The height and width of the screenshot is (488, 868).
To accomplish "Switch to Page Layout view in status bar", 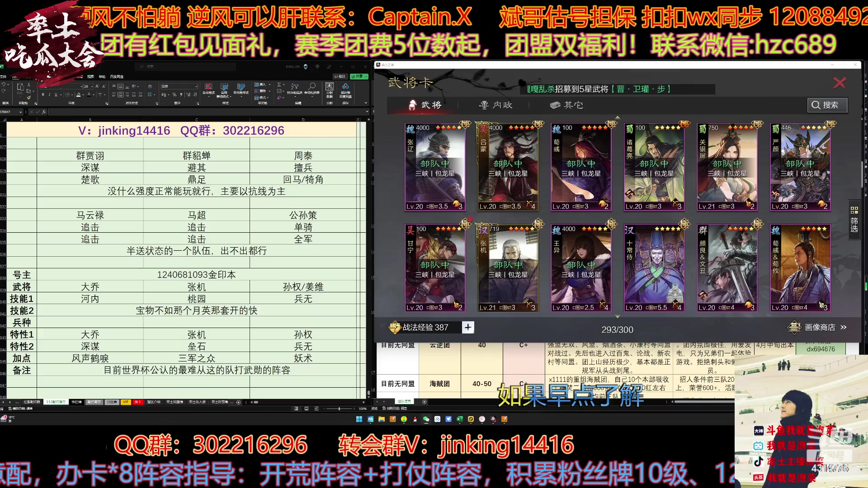I will [307, 408].
